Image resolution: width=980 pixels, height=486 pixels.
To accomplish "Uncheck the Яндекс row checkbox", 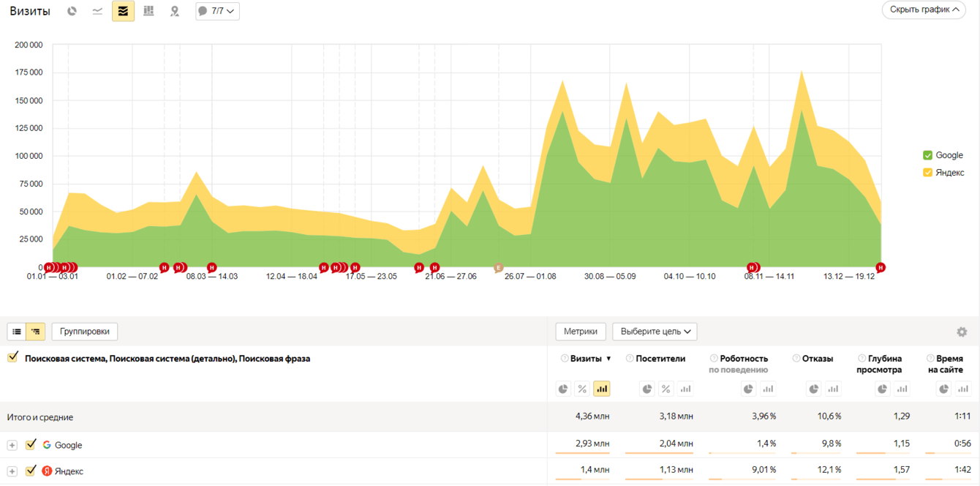I will (31, 471).
